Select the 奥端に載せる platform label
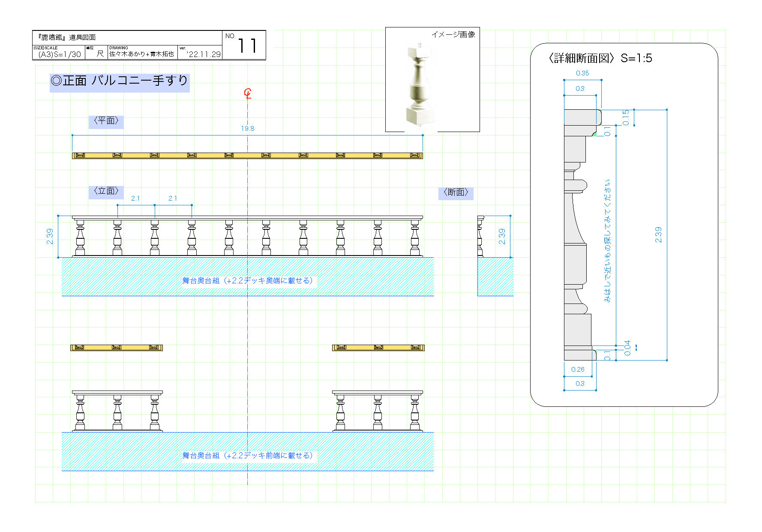Screen dimensions: 762x532 (248, 281)
